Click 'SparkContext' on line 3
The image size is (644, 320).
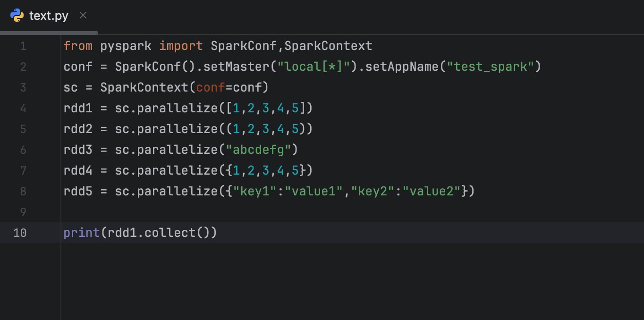[144, 88]
